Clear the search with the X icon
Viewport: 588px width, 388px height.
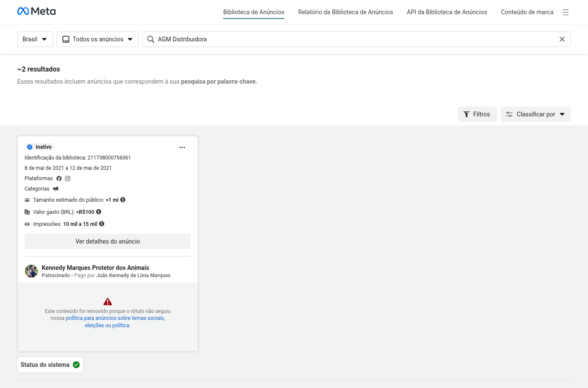point(562,39)
